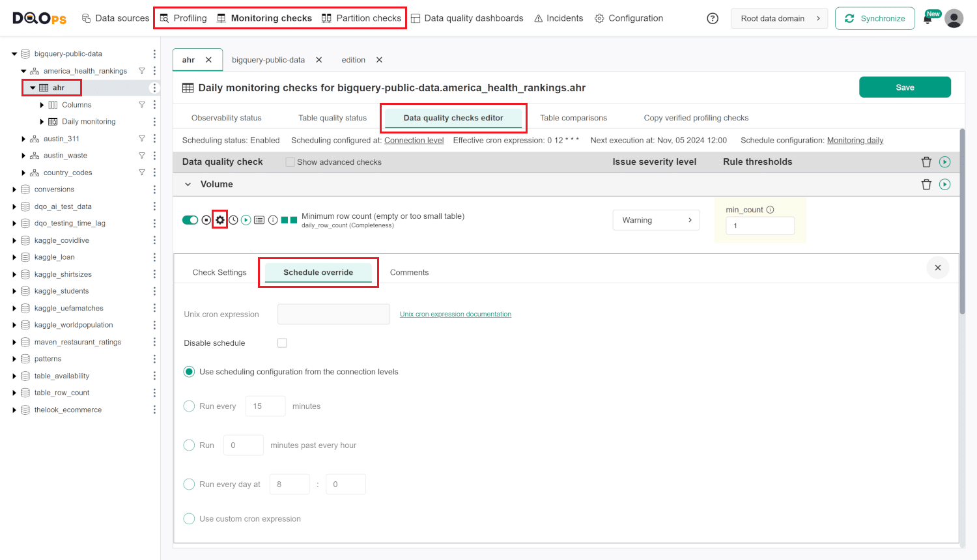The image size is (977, 560).
Task: Select Use custom cron expression radio
Action: click(x=190, y=519)
